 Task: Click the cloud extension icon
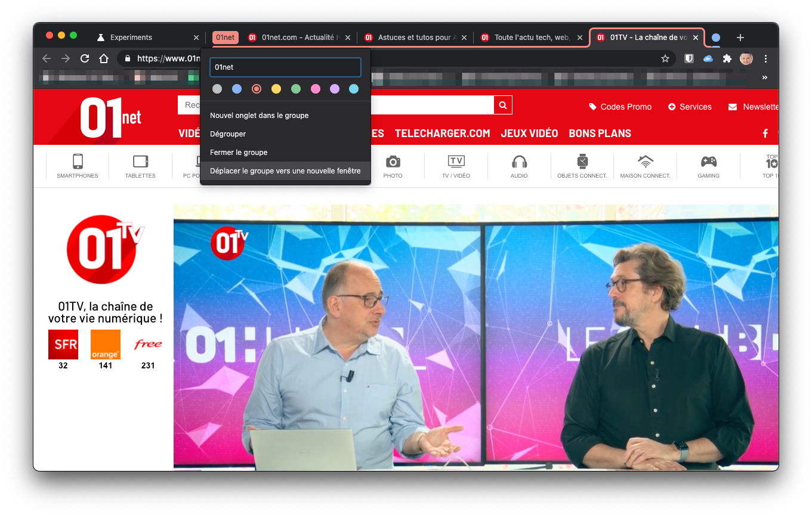(708, 58)
